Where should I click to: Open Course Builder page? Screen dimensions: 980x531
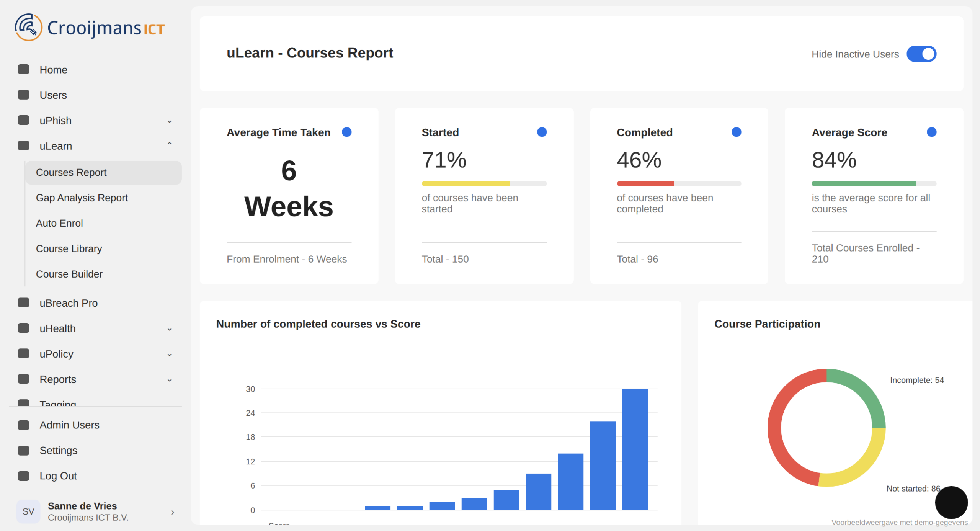coord(103,274)
